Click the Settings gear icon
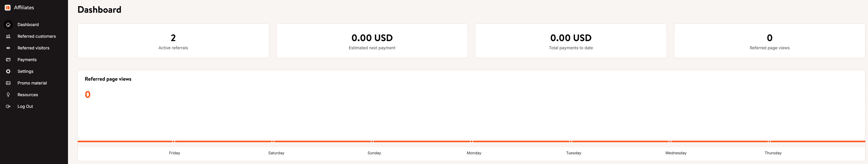The height and width of the screenshot is (164, 868). (x=8, y=71)
